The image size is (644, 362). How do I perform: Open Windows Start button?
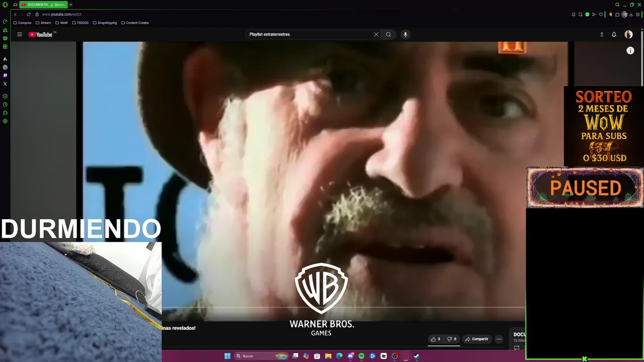pos(227,356)
